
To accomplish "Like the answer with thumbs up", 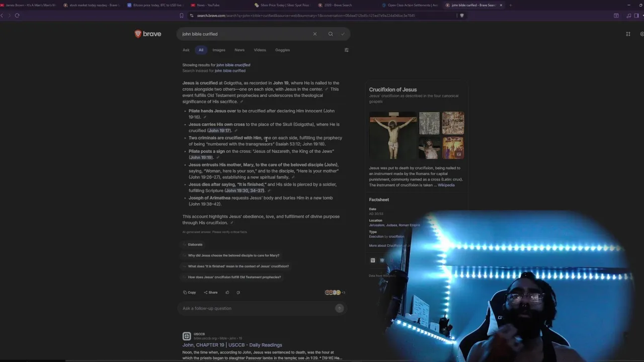I will pyautogui.click(x=227, y=292).
